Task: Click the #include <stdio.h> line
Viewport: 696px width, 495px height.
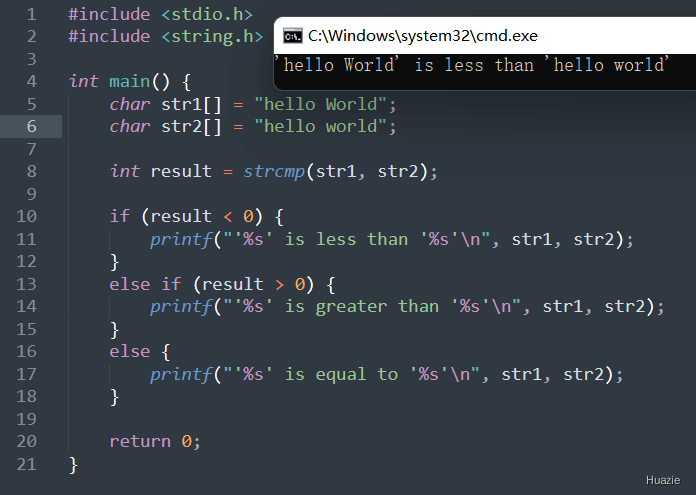Action: tap(161, 15)
